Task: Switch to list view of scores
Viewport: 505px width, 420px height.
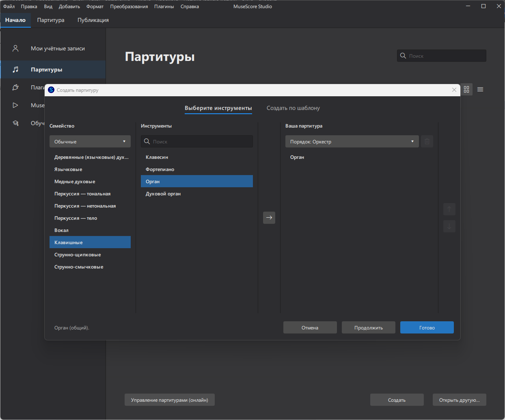Action: pos(480,89)
